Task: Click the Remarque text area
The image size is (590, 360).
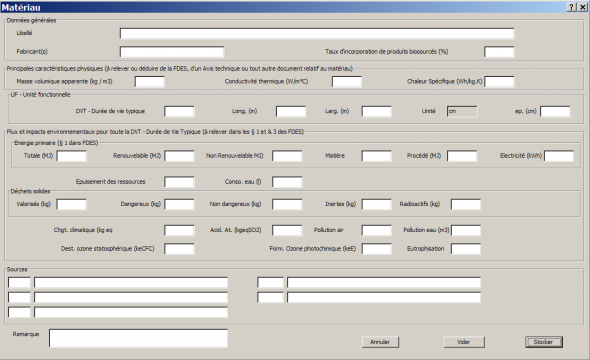Action: click(138, 338)
